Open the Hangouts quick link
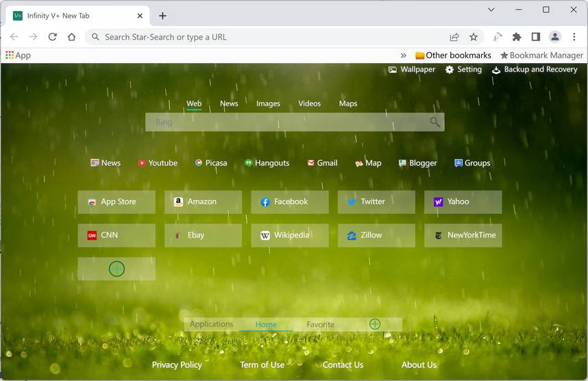This screenshot has width=588, height=381. [267, 163]
